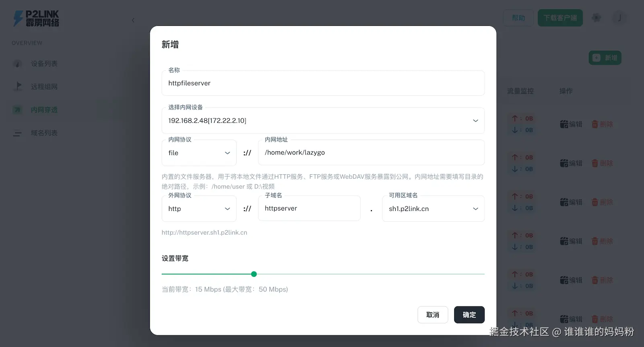Screen dimensions: 644x347
Task: Click the 确定 confirm button
Action: click(469, 315)
